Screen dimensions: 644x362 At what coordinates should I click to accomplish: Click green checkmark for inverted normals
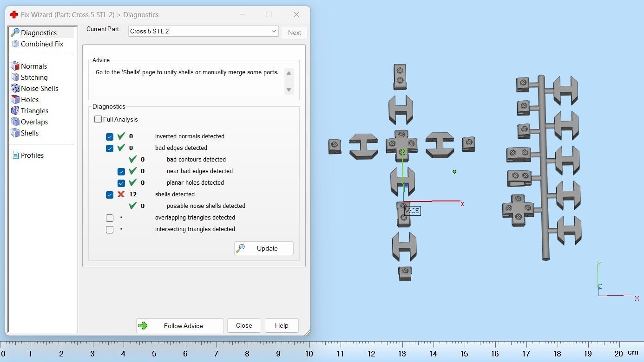(121, 136)
